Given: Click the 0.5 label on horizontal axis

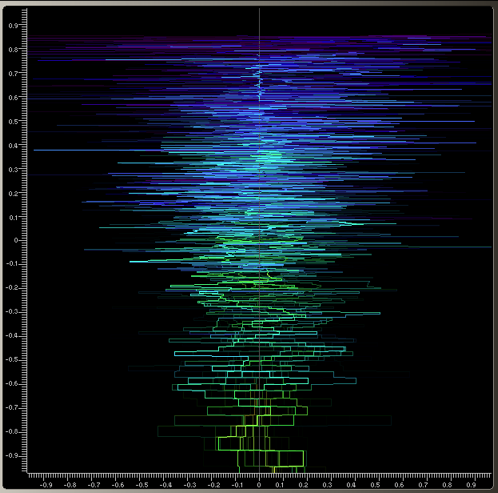Looking at the screenshot, I should click(x=376, y=485).
